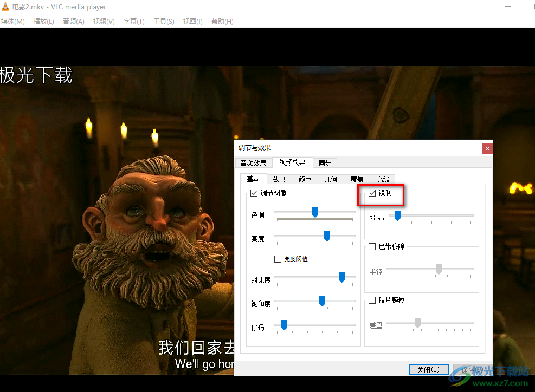Viewport: 535px width, 392px height.
Task: Click the VLC cone icon in title bar
Action: click(x=5, y=6)
